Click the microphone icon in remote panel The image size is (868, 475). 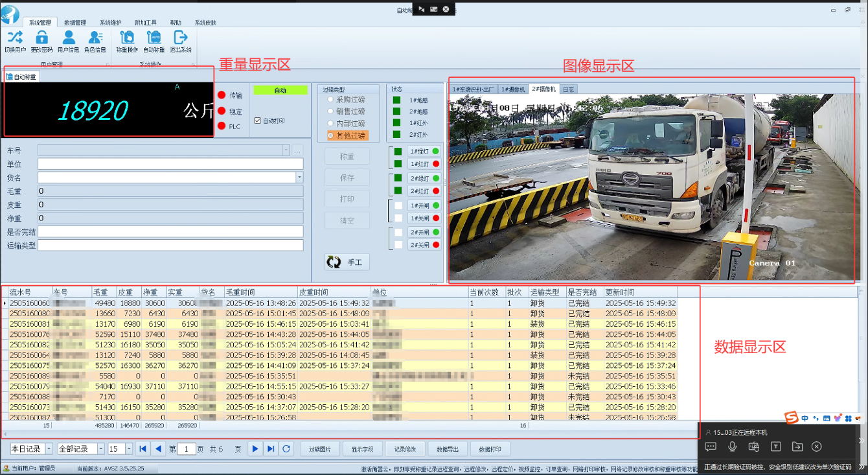[733, 446]
